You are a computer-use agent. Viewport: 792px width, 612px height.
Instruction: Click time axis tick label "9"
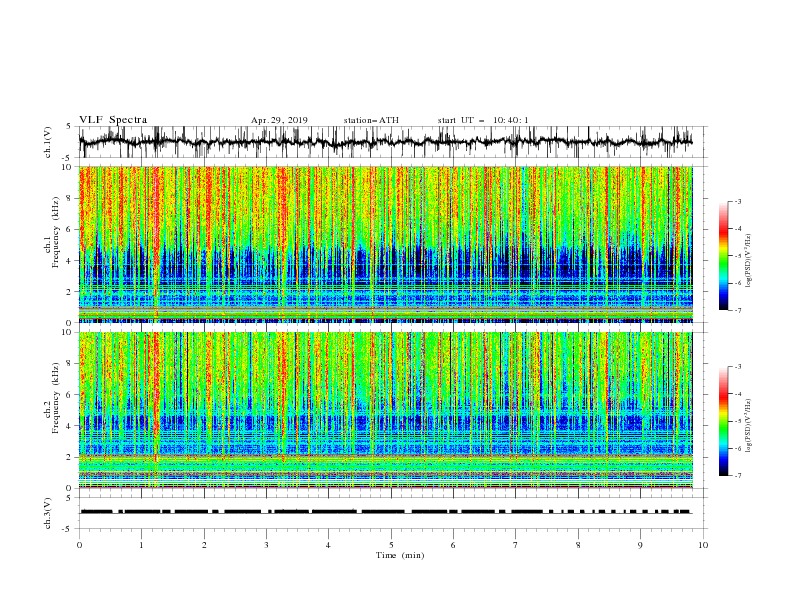coord(640,545)
